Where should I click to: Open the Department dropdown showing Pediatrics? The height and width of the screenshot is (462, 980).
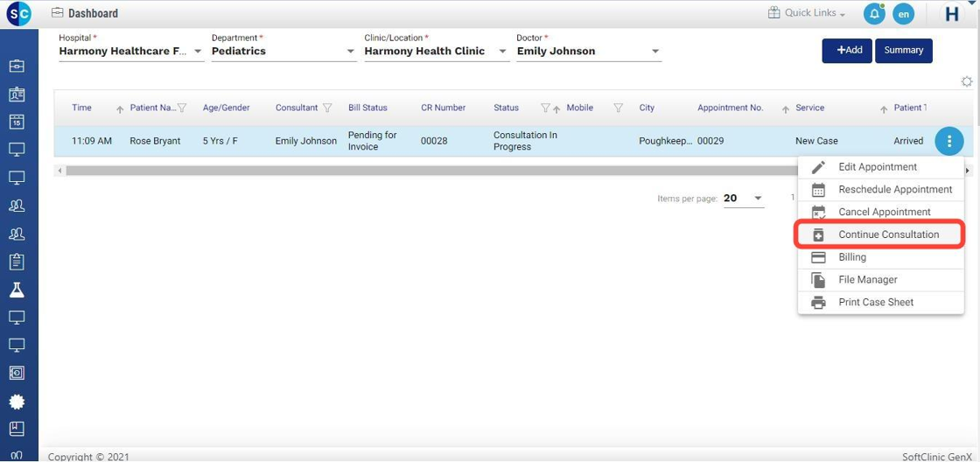(x=283, y=52)
